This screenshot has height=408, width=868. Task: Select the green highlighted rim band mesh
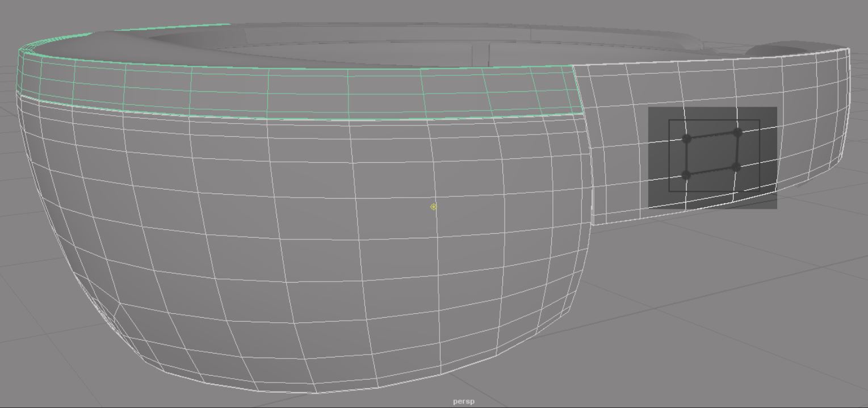(x=301, y=91)
